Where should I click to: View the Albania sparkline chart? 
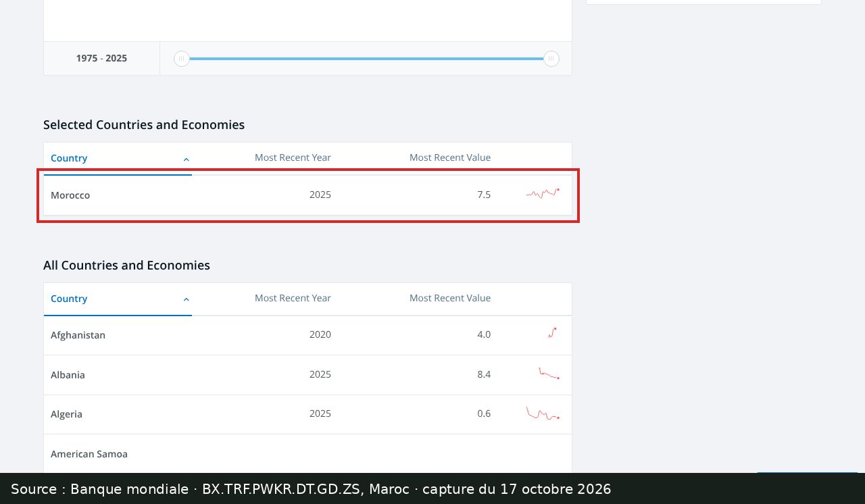[549, 374]
